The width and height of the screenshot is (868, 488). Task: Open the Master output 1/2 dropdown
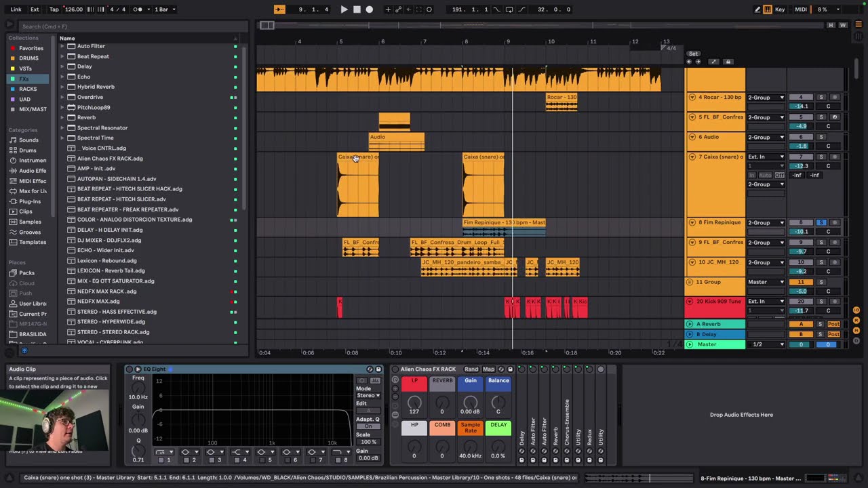(x=766, y=344)
